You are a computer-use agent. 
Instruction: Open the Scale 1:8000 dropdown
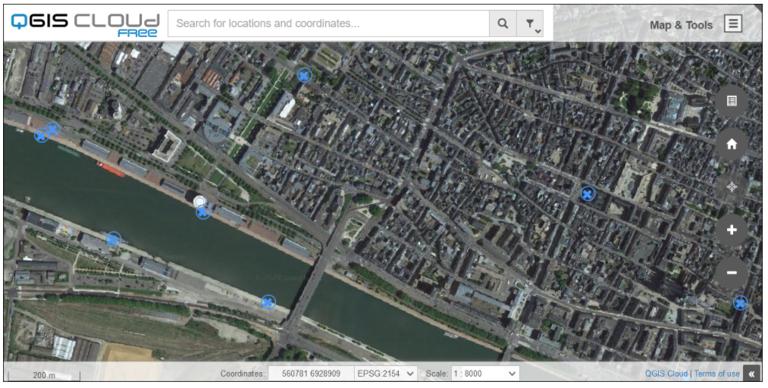485,374
